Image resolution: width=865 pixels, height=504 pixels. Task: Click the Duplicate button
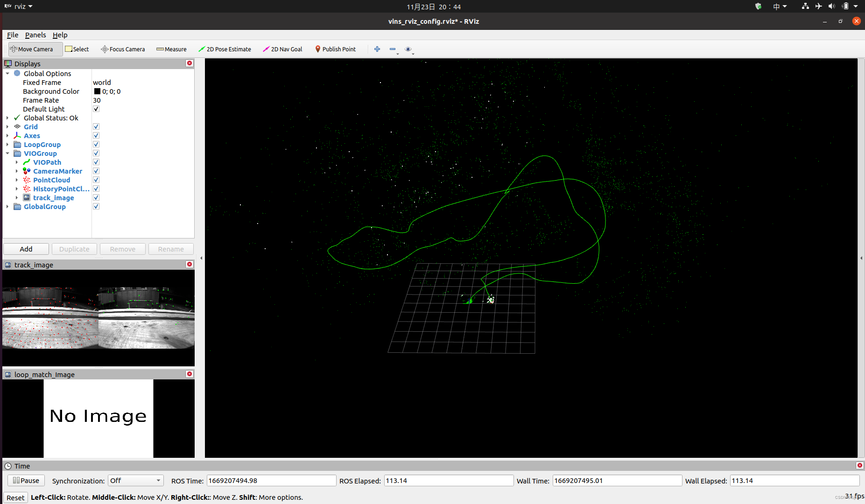[x=74, y=249]
